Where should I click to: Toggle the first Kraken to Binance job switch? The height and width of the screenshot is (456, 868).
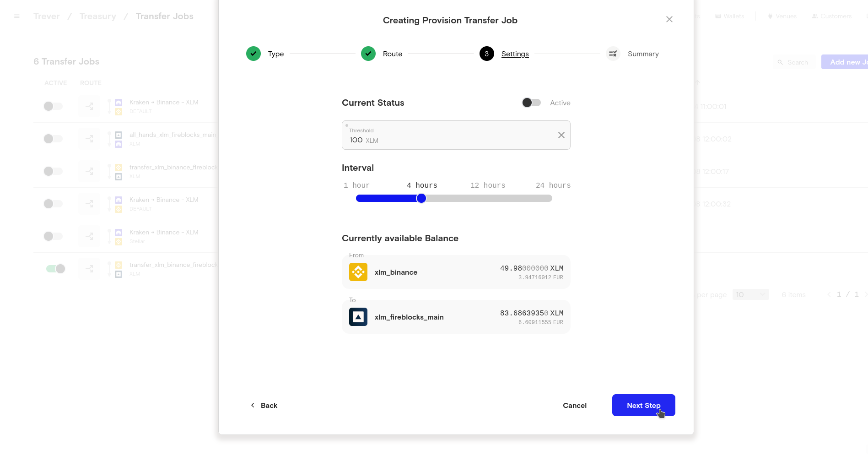pyautogui.click(x=53, y=106)
